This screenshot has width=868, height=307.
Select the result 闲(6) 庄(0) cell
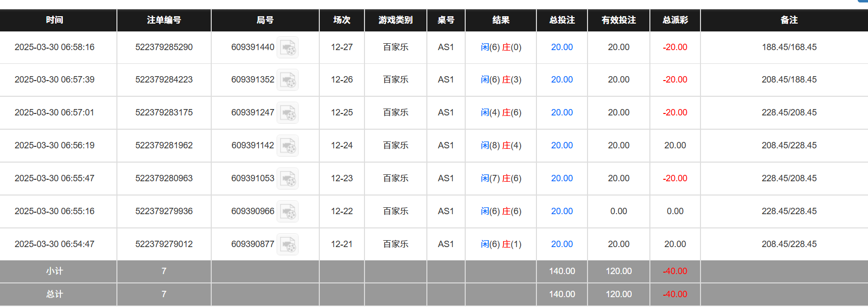501,47
